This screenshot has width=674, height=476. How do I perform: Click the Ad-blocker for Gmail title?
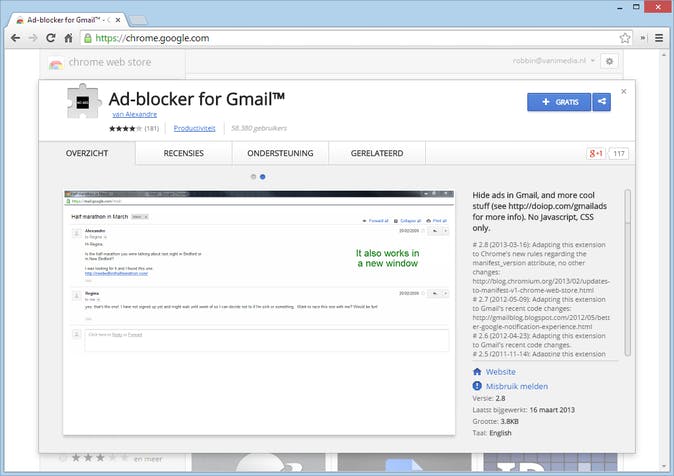click(x=196, y=99)
